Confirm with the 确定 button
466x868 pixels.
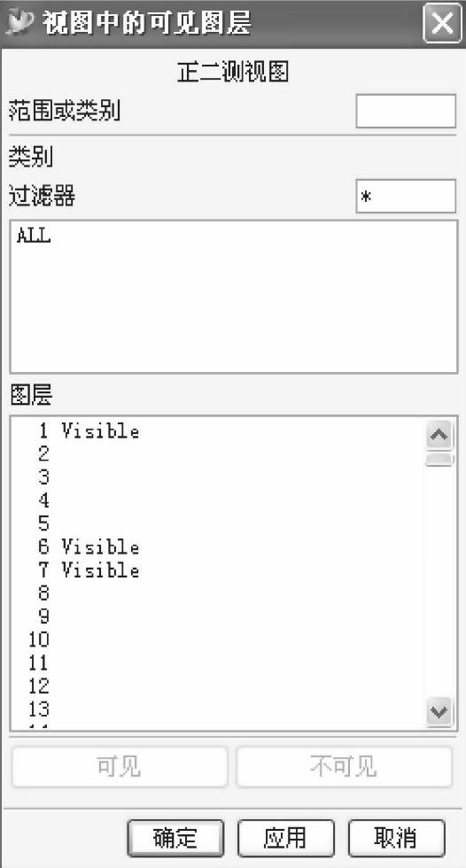[x=175, y=838]
